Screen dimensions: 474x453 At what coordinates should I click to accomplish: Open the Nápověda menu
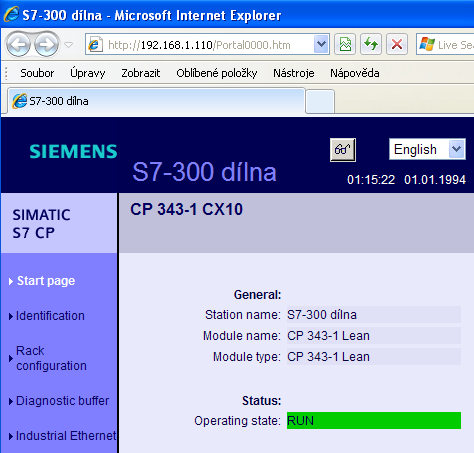pos(355,73)
